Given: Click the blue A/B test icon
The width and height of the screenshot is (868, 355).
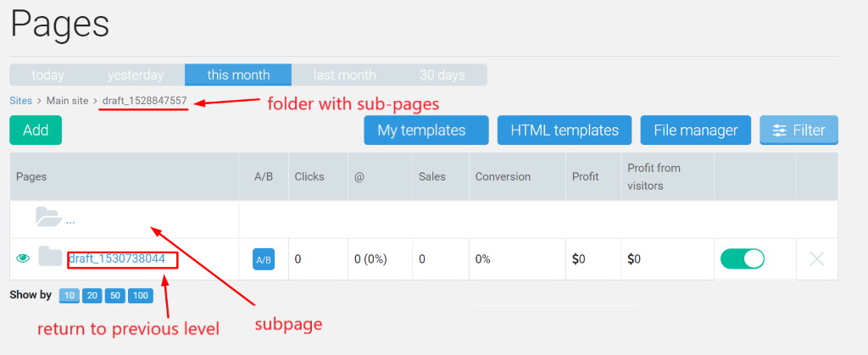Looking at the screenshot, I should point(264,259).
